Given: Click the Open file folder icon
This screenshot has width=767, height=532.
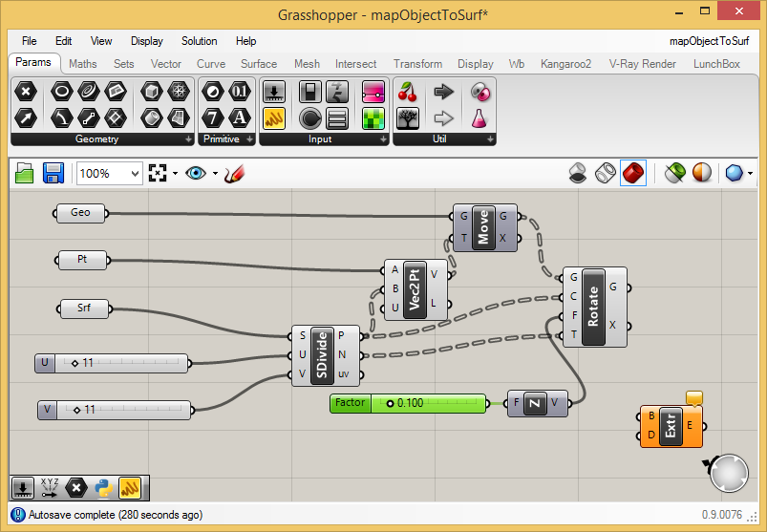Looking at the screenshot, I should click(x=25, y=173).
